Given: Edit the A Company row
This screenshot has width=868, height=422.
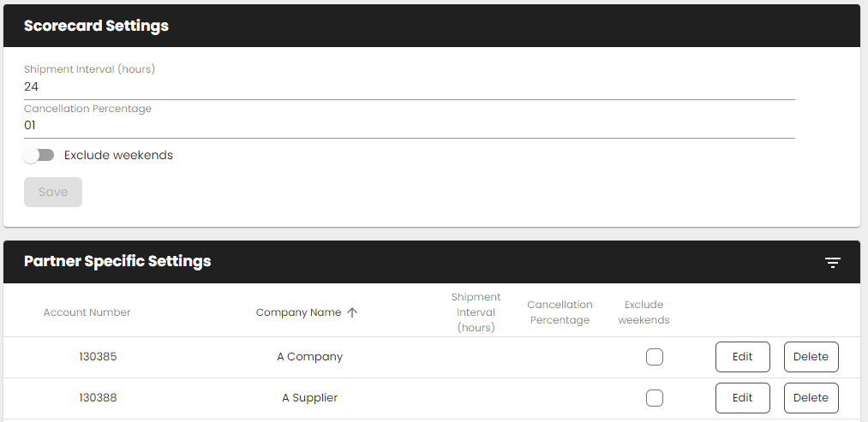Looking at the screenshot, I should pyautogui.click(x=742, y=357).
